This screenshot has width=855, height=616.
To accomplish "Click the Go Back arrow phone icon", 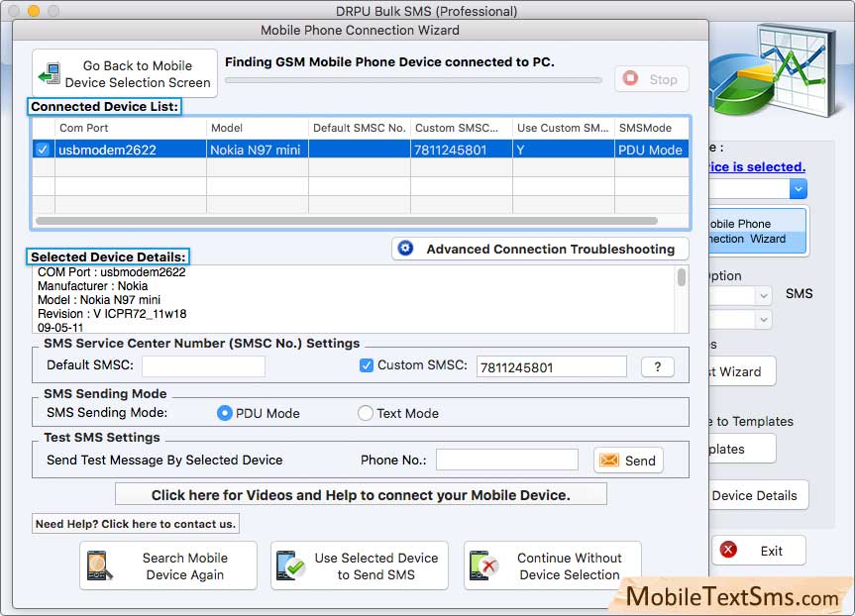I will coord(50,73).
